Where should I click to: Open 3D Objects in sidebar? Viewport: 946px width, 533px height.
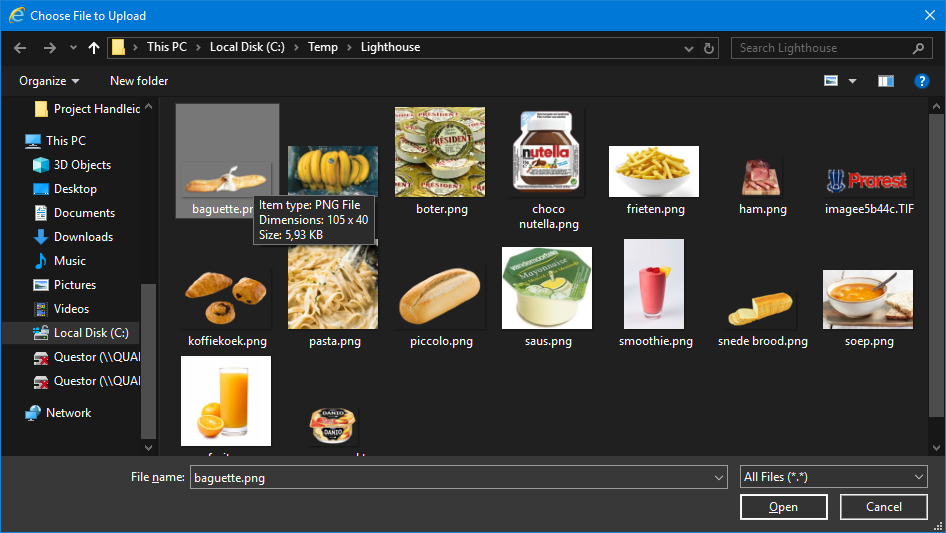72,165
